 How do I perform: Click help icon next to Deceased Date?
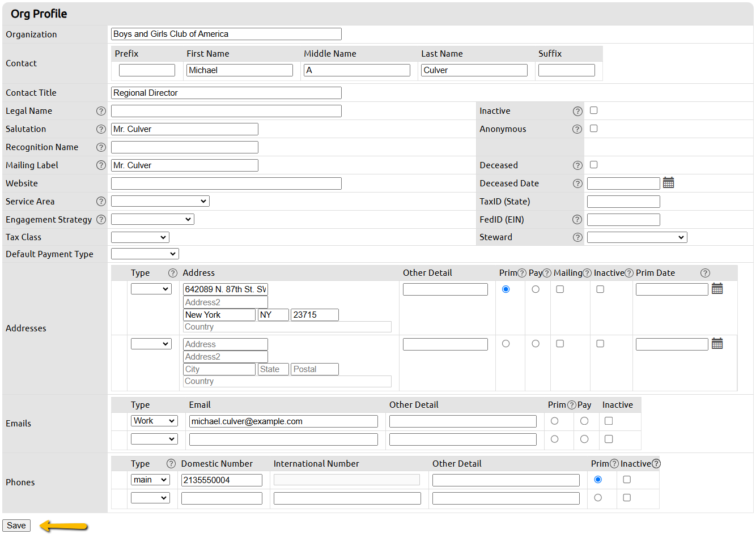tap(577, 183)
